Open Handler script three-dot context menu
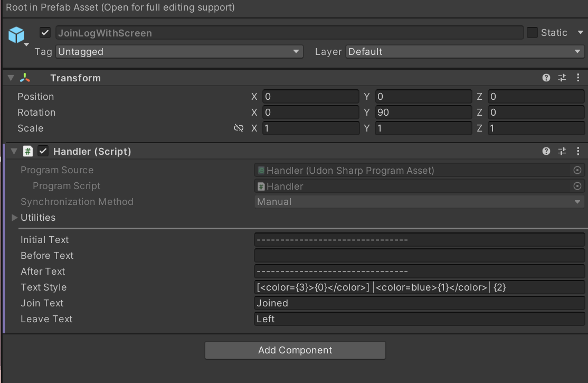Screen dimensions: 588x383 578,151
